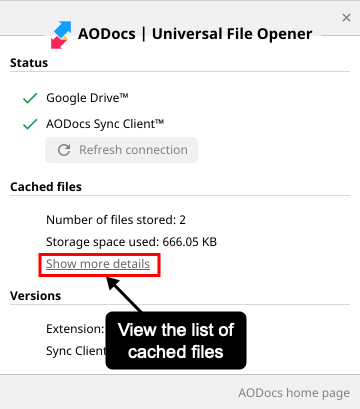The height and width of the screenshot is (409, 360).
Task: Select the AODocs Sync Client status entry
Action: [x=105, y=124]
